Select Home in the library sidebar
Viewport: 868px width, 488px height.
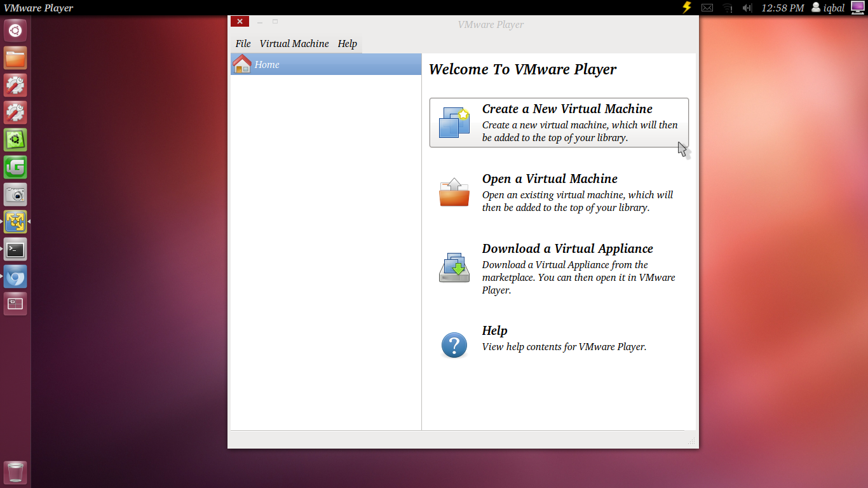point(326,64)
